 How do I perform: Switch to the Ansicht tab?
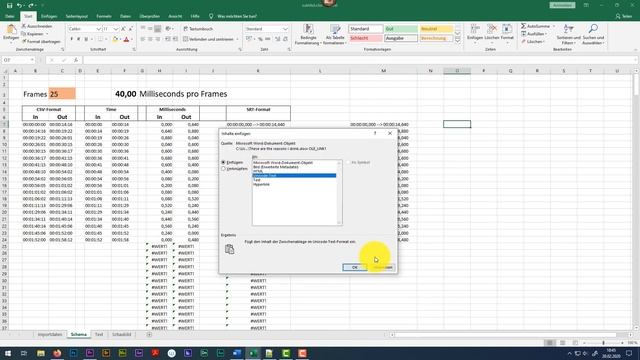(175, 16)
